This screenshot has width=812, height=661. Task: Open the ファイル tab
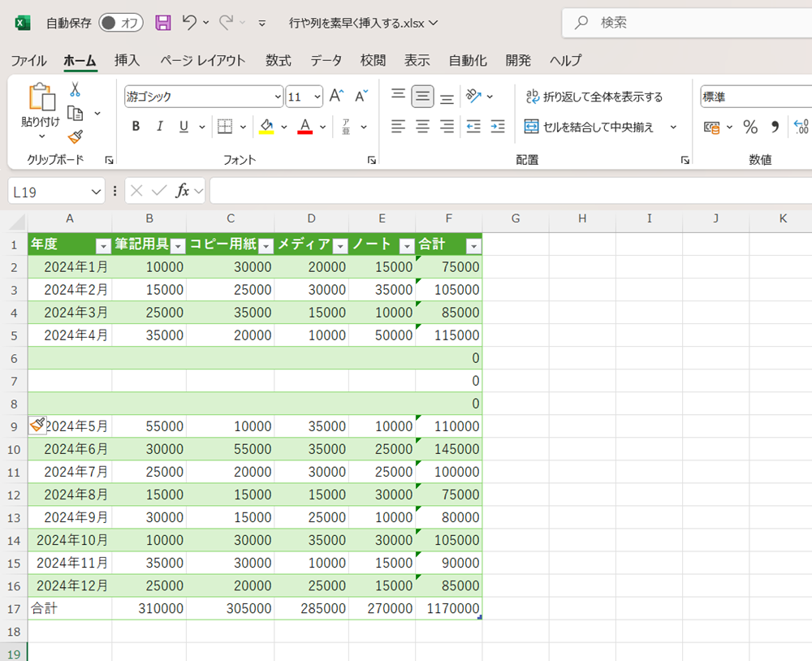(x=28, y=61)
